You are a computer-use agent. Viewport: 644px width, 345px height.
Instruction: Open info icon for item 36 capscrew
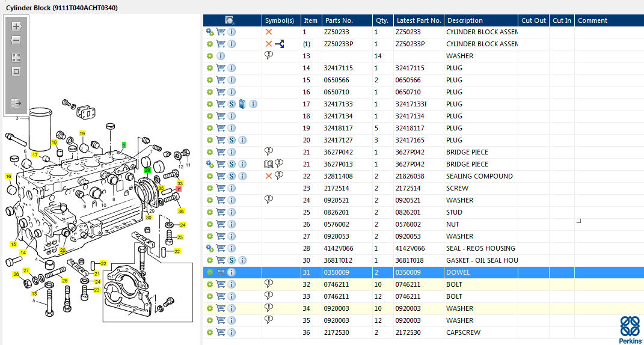click(232, 332)
